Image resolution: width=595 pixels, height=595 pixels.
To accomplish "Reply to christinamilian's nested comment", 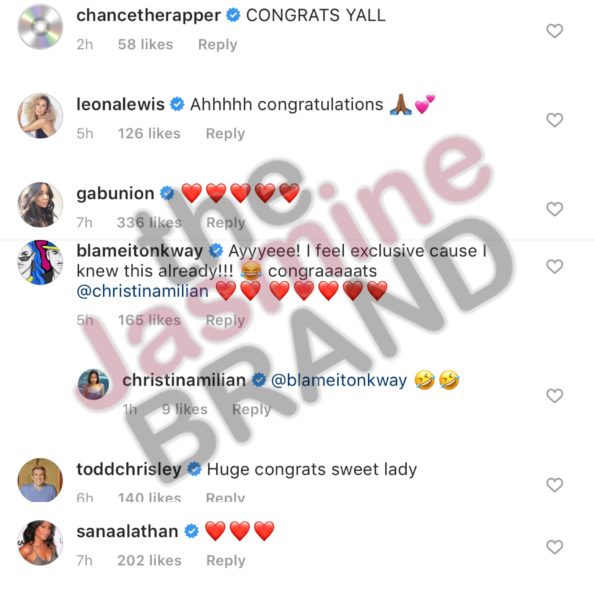I will (x=252, y=409).
